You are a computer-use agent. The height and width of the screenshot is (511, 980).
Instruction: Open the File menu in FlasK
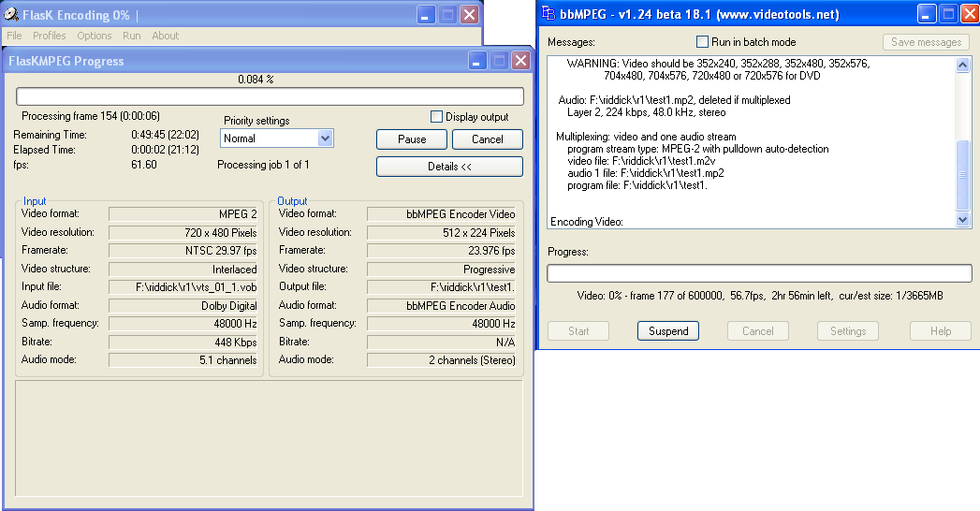click(14, 36)
